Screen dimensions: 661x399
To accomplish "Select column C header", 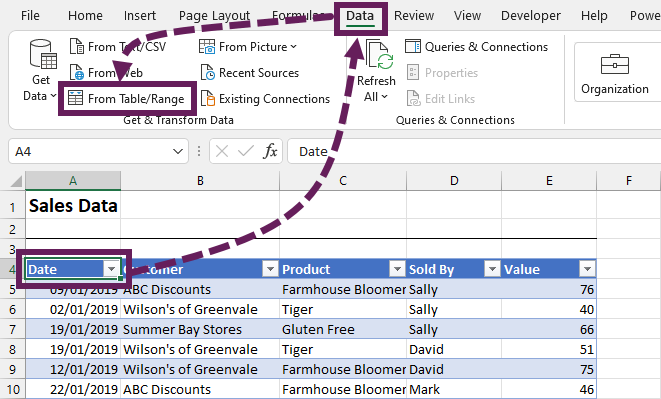I will tap(343, 181).
